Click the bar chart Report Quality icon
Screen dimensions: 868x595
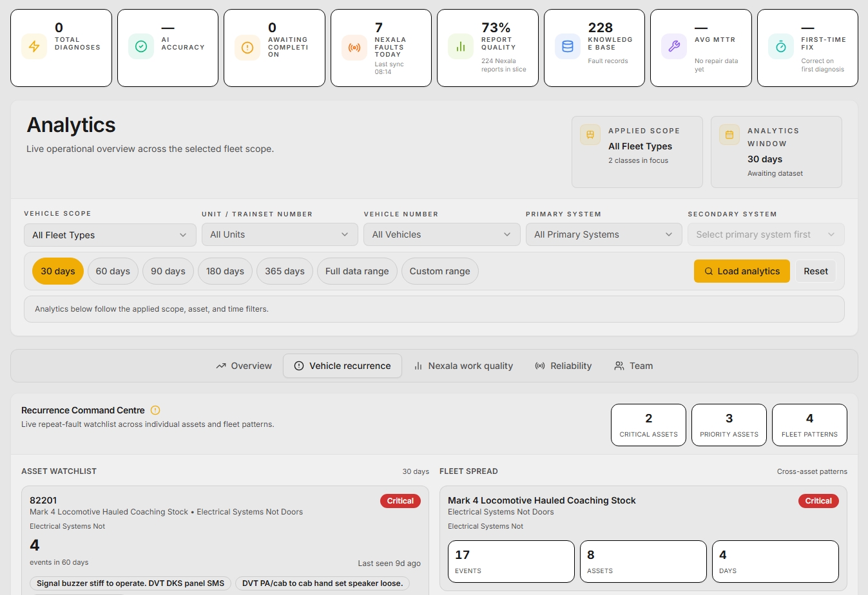pyautogui.click(x=461, y=46)
